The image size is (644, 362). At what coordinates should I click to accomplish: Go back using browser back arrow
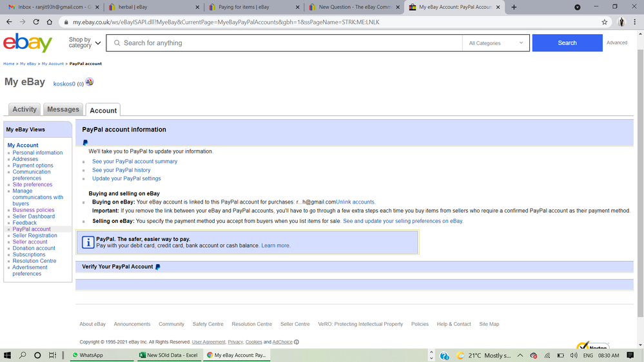9,22
